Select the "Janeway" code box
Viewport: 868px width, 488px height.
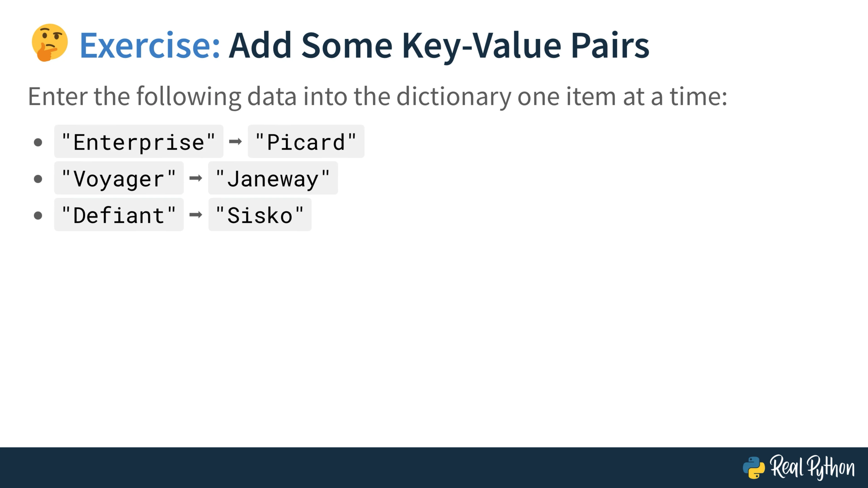[x=273, y=178]
